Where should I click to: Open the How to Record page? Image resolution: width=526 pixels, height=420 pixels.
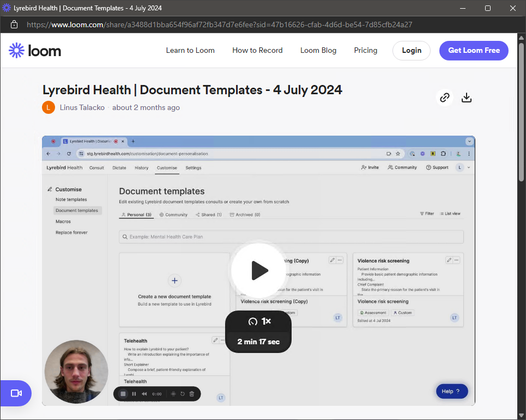[x=257, y=50]
